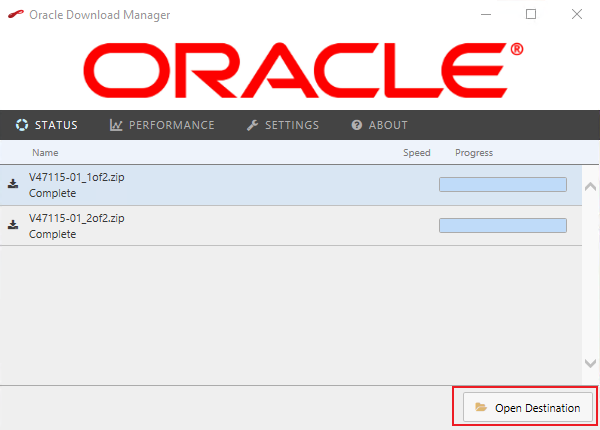600x430 pixels.
Task: Open the SETTINGS tab
Action: (x=283, y=125)
